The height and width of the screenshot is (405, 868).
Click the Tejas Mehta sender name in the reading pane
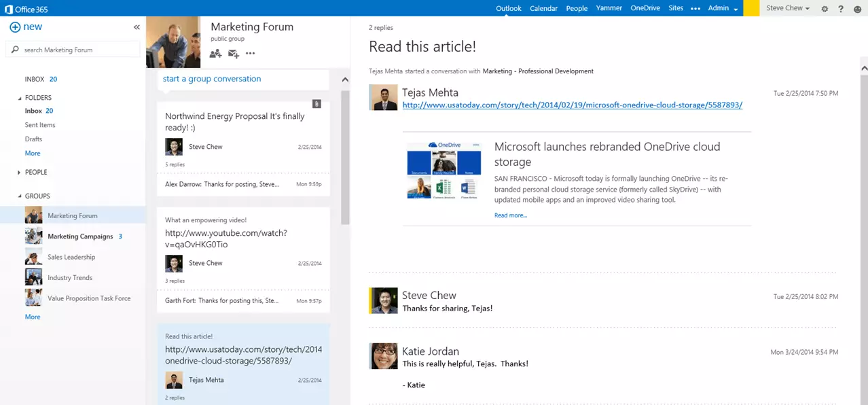(x=430, y=93)
